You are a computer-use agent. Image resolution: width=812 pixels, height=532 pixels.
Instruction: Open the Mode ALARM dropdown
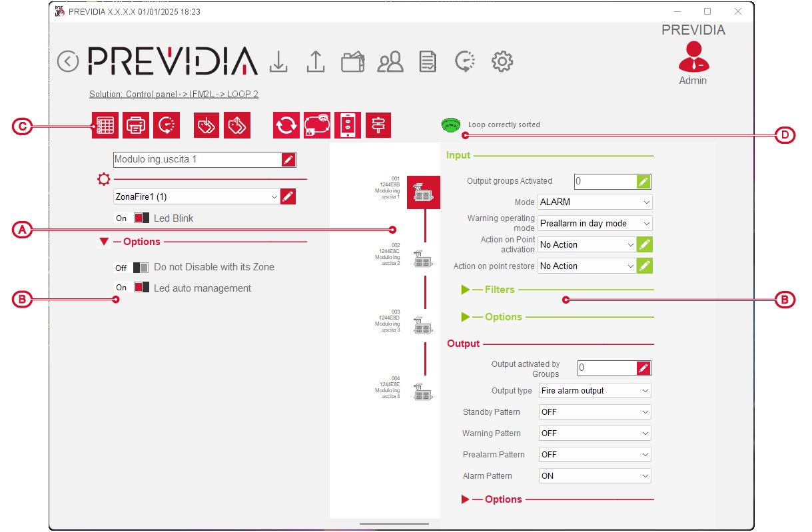(595, 202)
